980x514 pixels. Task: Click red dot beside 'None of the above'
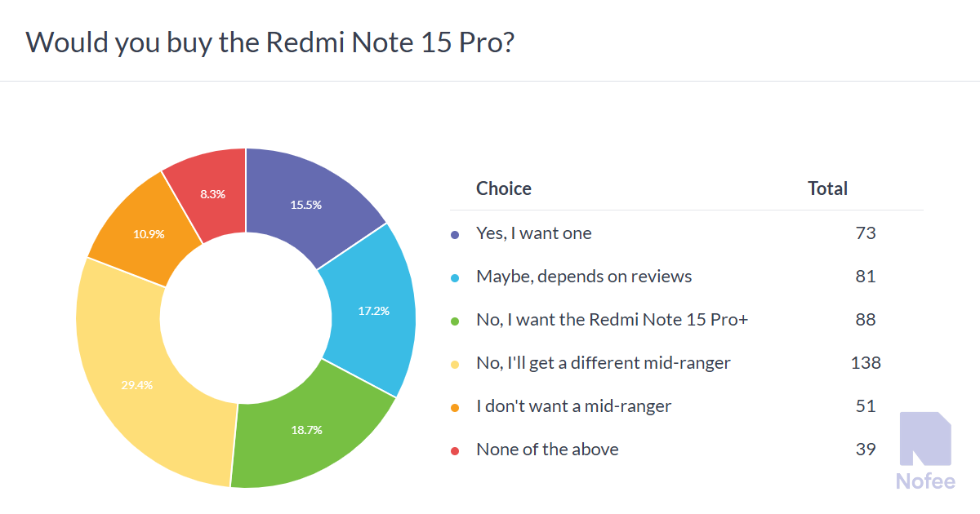click(455, 450)
